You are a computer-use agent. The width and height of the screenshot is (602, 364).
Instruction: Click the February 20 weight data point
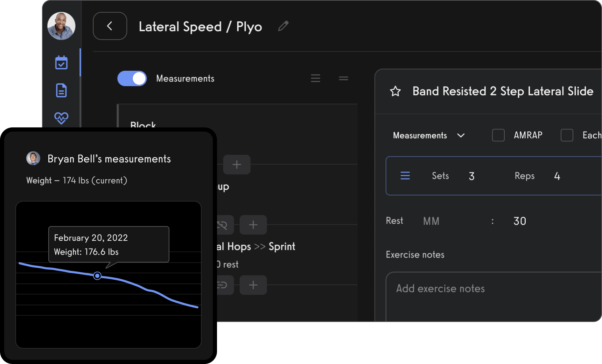coord(97,276)
